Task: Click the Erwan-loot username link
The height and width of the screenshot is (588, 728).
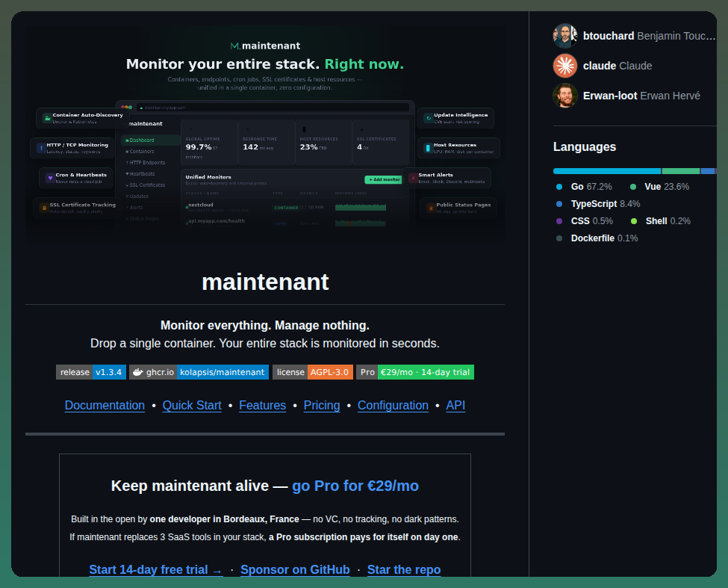Action: (609, 96)
